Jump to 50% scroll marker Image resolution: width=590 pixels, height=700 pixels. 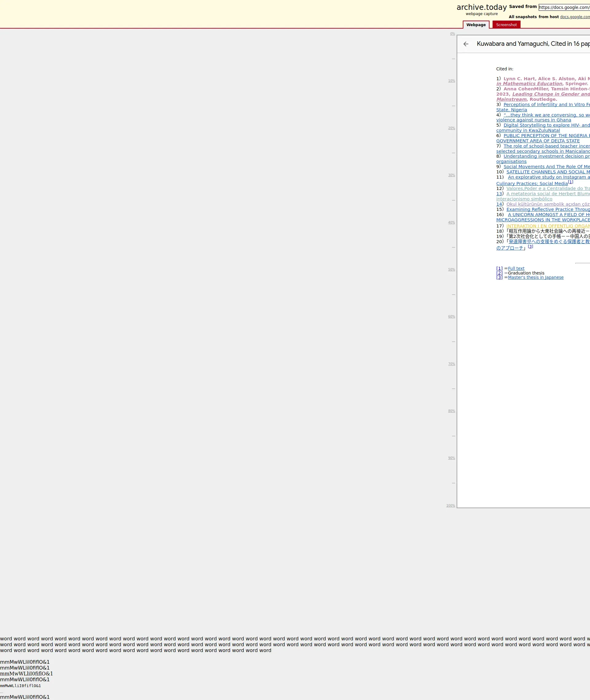(451, 269)
